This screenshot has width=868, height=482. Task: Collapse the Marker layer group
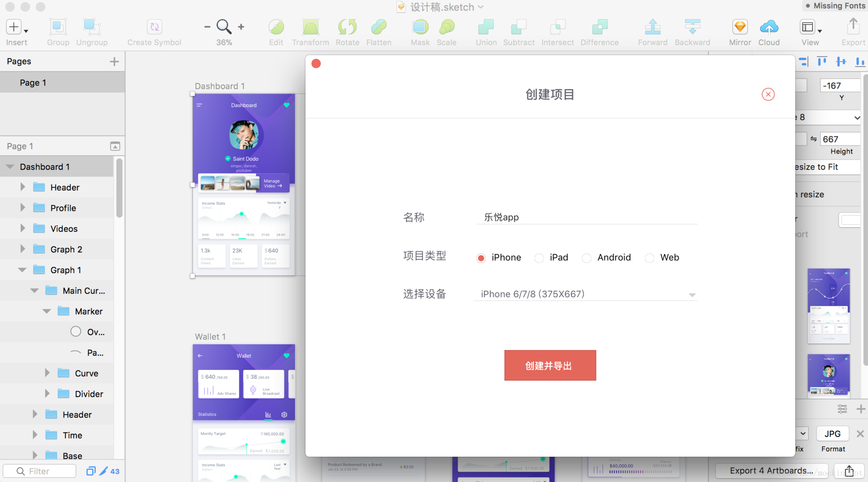(x=47, y=311)
